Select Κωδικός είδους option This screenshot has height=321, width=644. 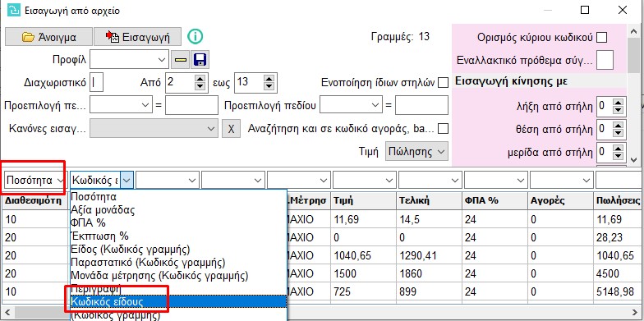(179, 302)
